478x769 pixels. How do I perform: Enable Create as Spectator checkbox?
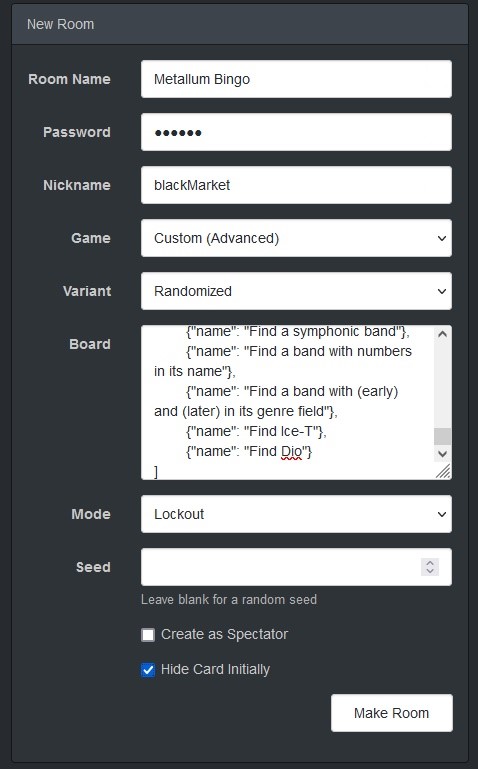pyautogui.click(x=148, y=635)
